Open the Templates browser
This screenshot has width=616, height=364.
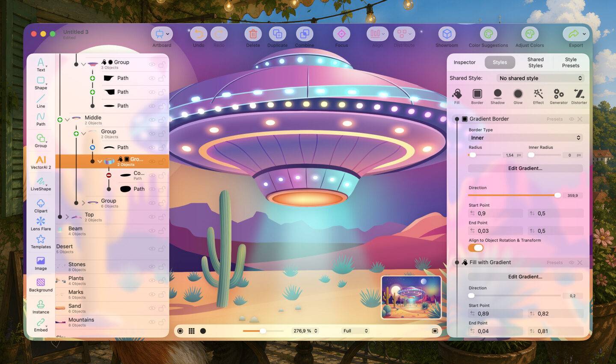point(41,242)
